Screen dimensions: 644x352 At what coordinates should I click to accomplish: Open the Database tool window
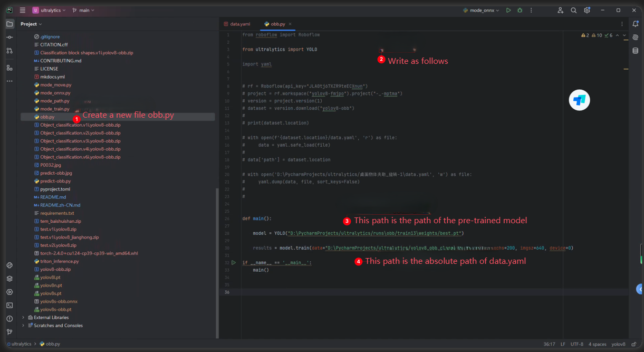pyautogui.click(x=636, y=51)
